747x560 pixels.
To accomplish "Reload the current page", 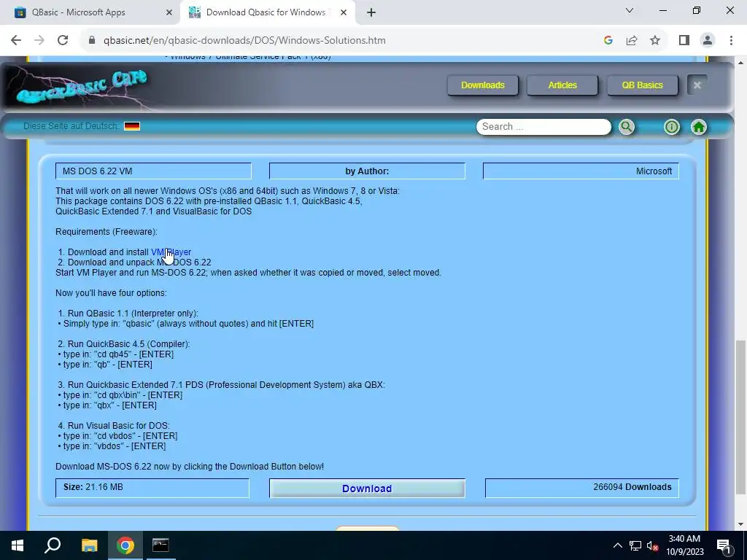I will click(x=63, y=41).
